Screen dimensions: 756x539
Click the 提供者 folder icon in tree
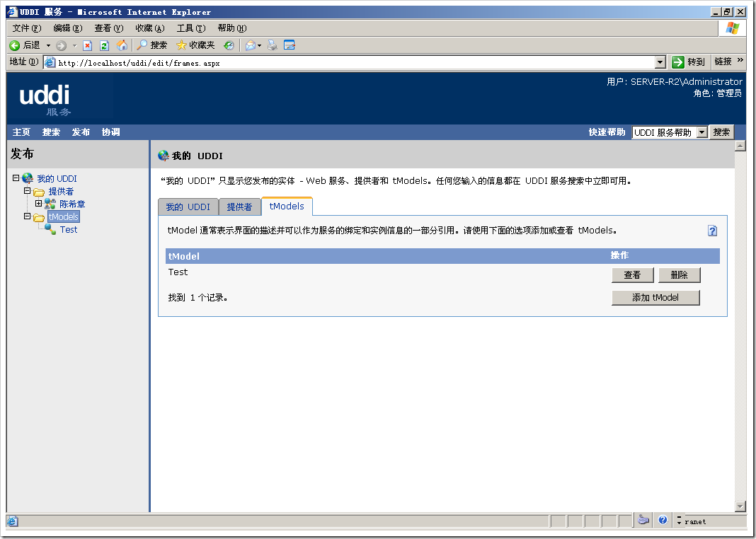point(39,192)
